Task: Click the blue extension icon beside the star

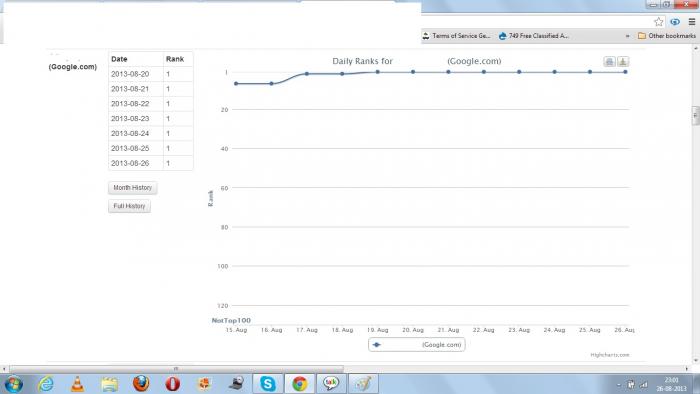Action: [675, 22]
